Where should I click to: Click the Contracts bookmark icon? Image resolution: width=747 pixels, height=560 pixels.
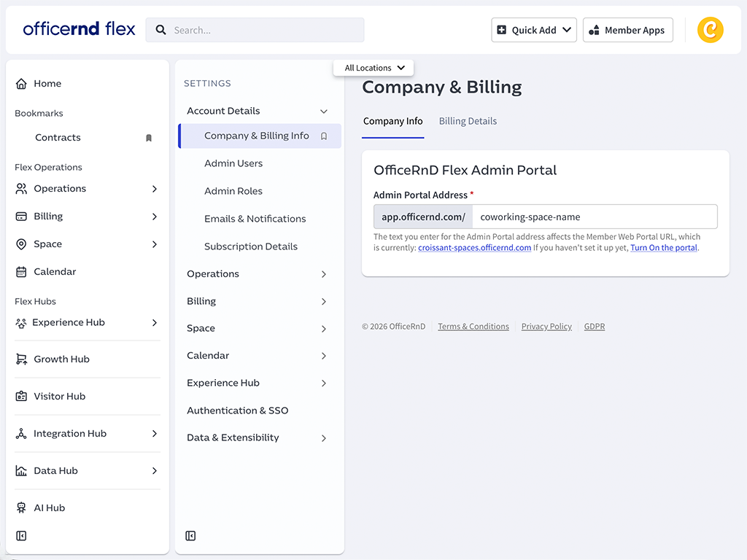click(149, 138)
